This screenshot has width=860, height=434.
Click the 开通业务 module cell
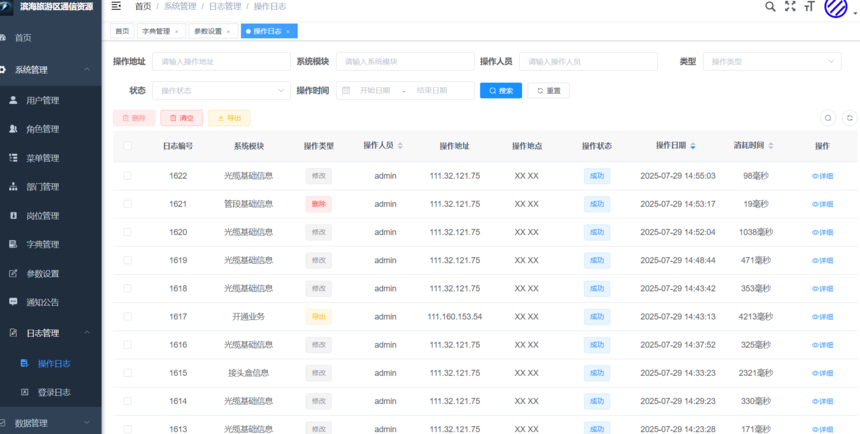248,317
